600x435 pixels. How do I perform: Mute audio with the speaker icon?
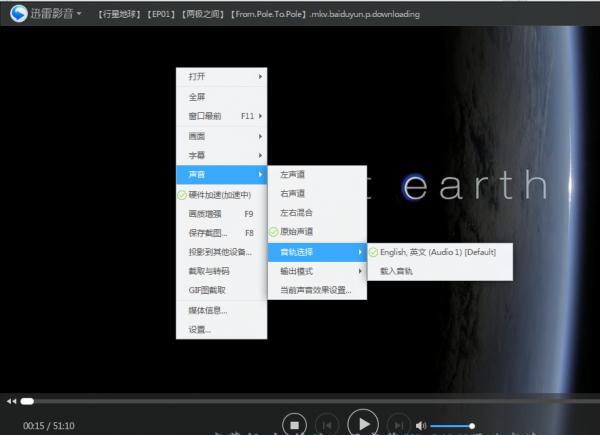tap(421, 425)
